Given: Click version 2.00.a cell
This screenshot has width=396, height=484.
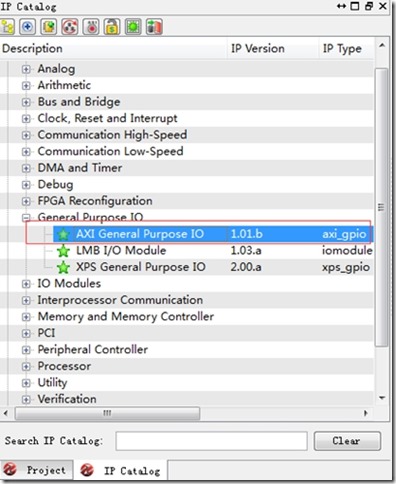Looking at the screenshot, I should (246, 267).
